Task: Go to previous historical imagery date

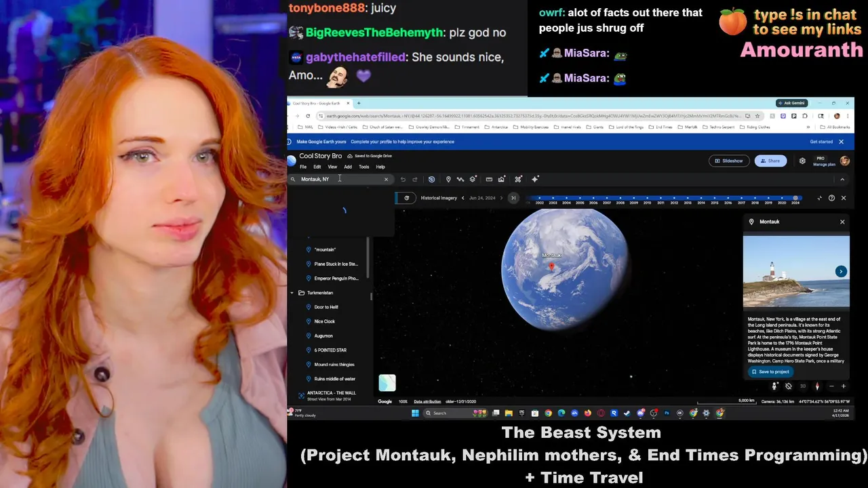Action: click(462, 198)
